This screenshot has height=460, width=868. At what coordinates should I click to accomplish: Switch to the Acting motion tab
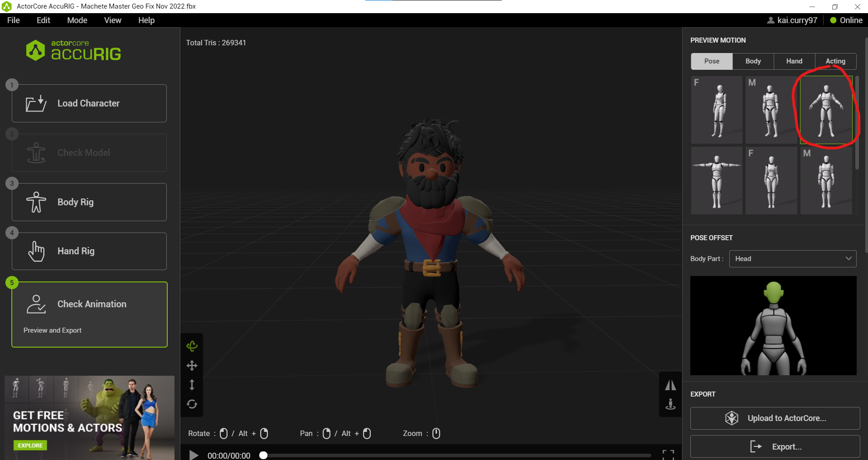tap(835, 61)
